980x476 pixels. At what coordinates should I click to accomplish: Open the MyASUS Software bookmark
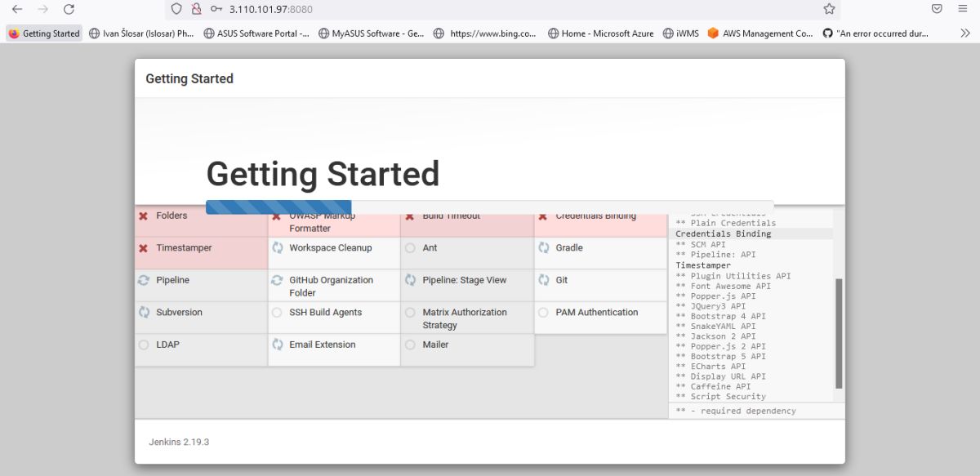click(x=371, y=33)
